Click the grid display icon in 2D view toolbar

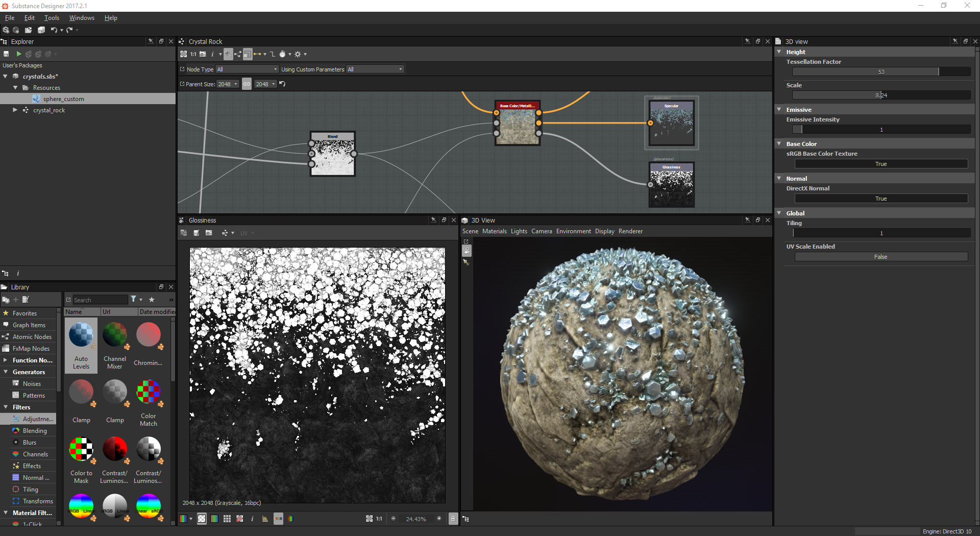coord(227,519)
